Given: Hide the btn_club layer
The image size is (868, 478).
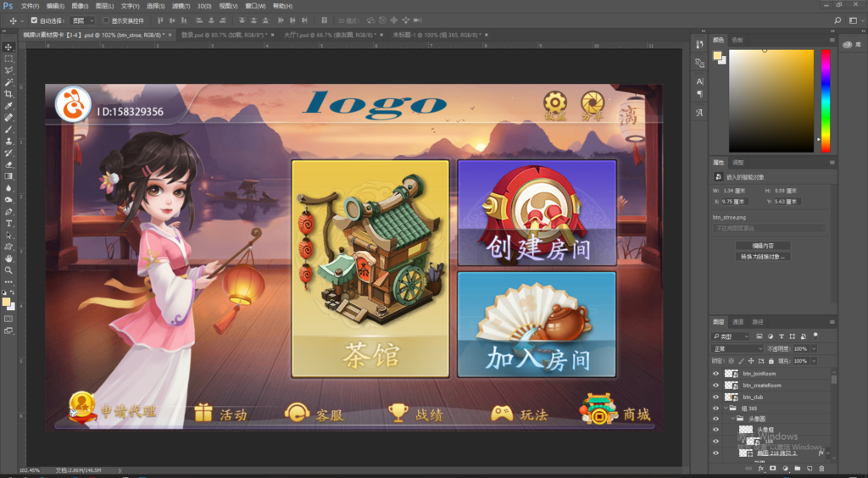Looking at the screenshot, I should tap(715, 397).
